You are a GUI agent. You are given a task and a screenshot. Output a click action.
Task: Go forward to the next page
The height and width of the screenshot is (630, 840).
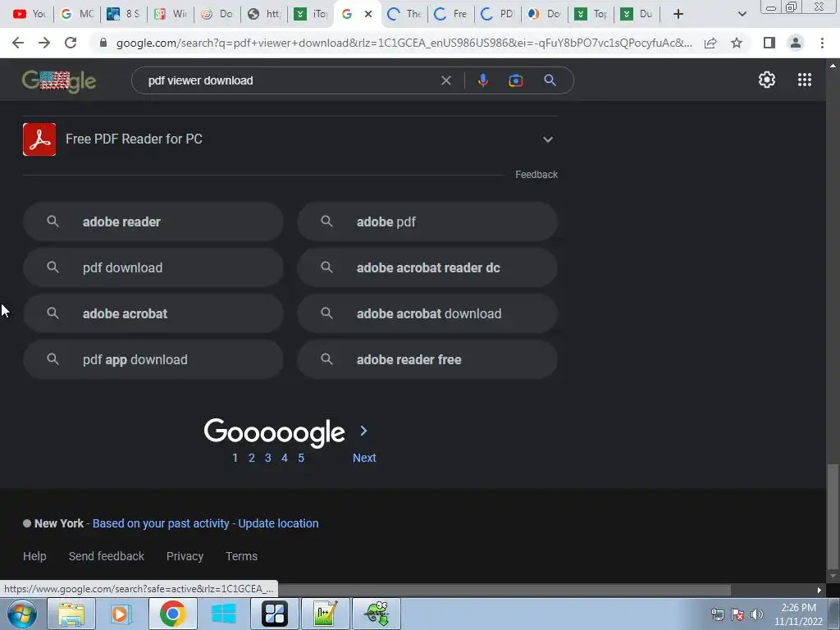coord(44,43)
